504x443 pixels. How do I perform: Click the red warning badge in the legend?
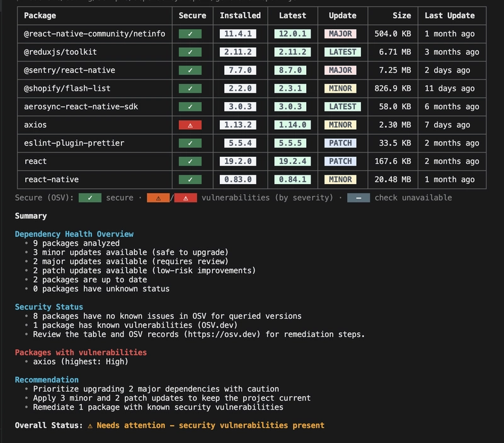[185, 198]
